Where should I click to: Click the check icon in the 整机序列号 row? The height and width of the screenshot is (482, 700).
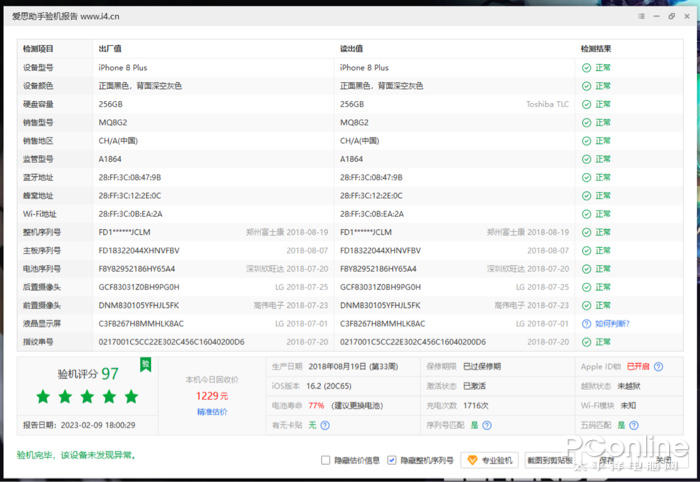point(587,233)
